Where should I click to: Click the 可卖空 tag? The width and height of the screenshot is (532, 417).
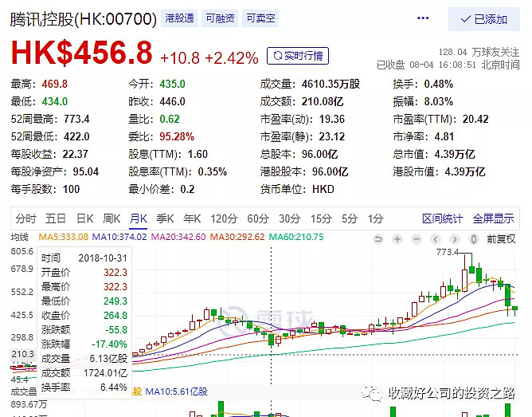coord(260,18)
